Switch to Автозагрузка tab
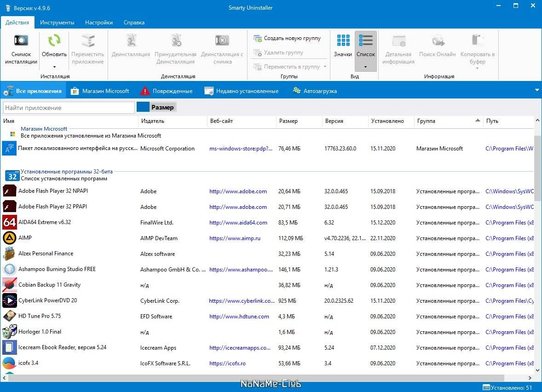This screenshot has width=542, height=392. coord(315,91)
